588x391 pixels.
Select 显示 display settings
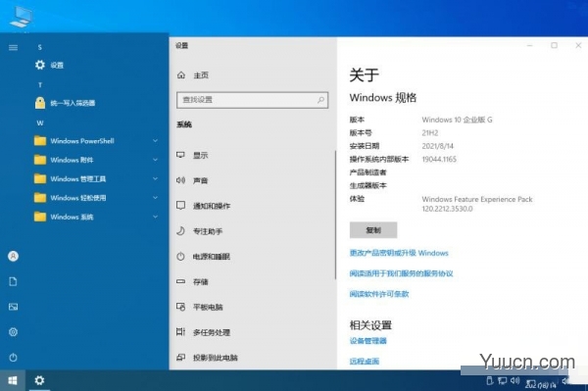(192, 155)
